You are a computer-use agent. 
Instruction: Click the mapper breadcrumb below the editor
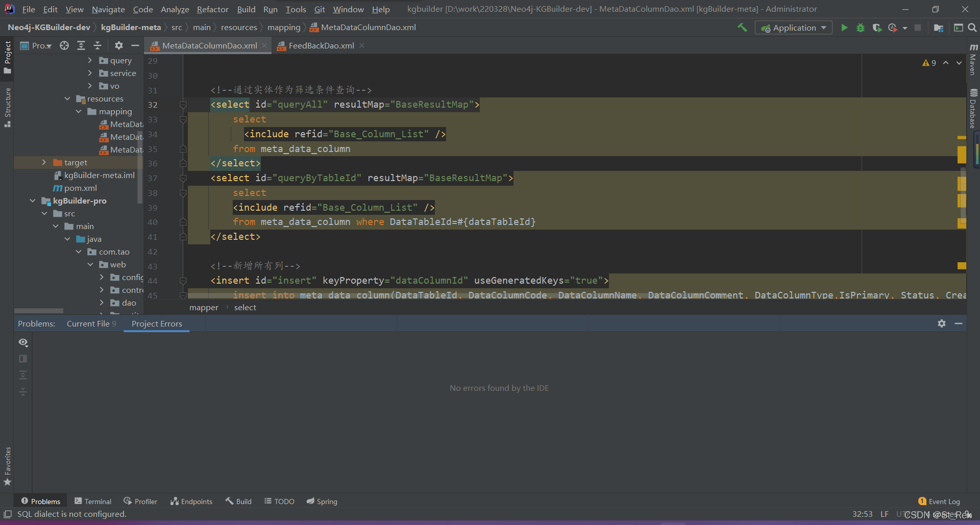click(x=204, y=307)
